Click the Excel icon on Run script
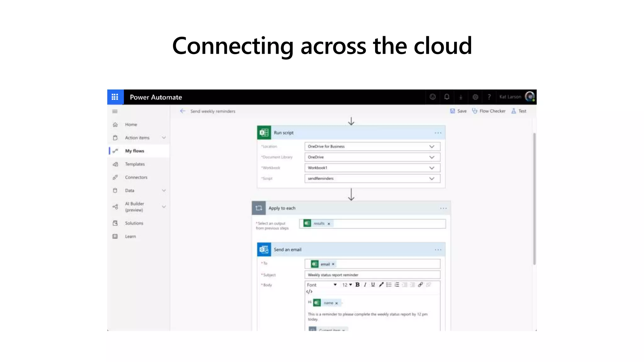 pyautogui.click(x=264, y=133)
